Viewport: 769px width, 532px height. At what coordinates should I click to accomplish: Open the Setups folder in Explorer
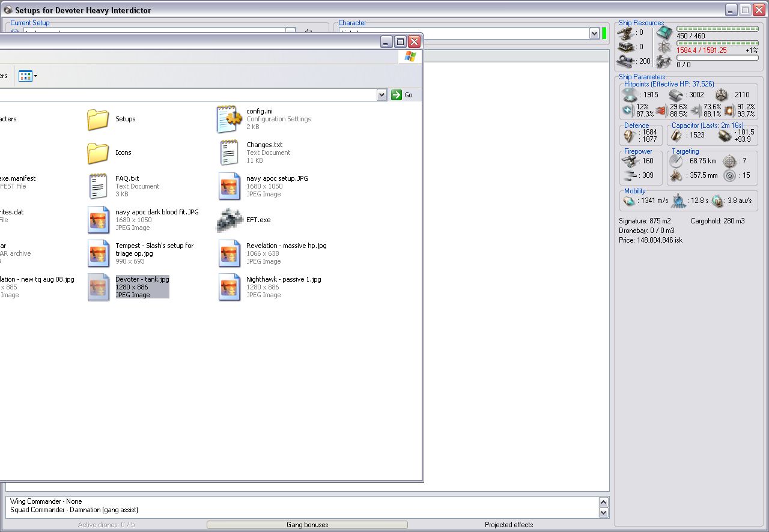point(98,119)
